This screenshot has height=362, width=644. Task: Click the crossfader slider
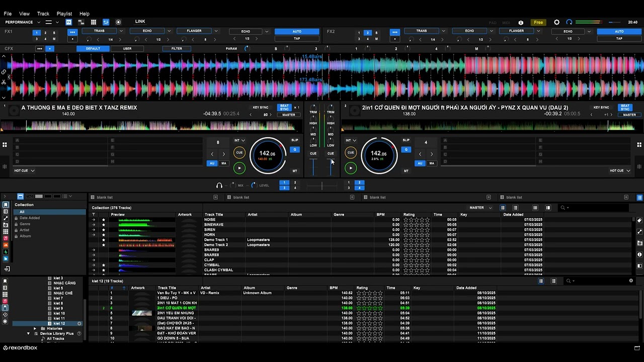tap(322, 186)
